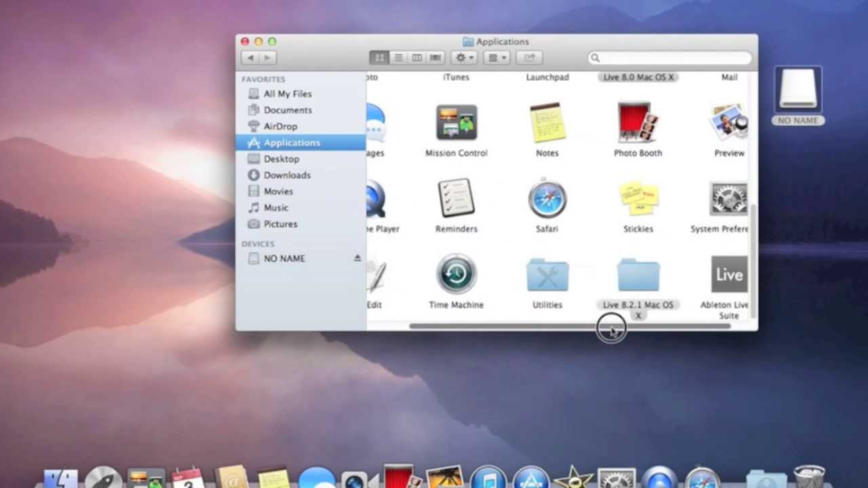Image resolution: width=868 pixels, height=488 pixels.
Task: Select the Photo Booth icon in Applications window
Action: click(x=637, y=123)
